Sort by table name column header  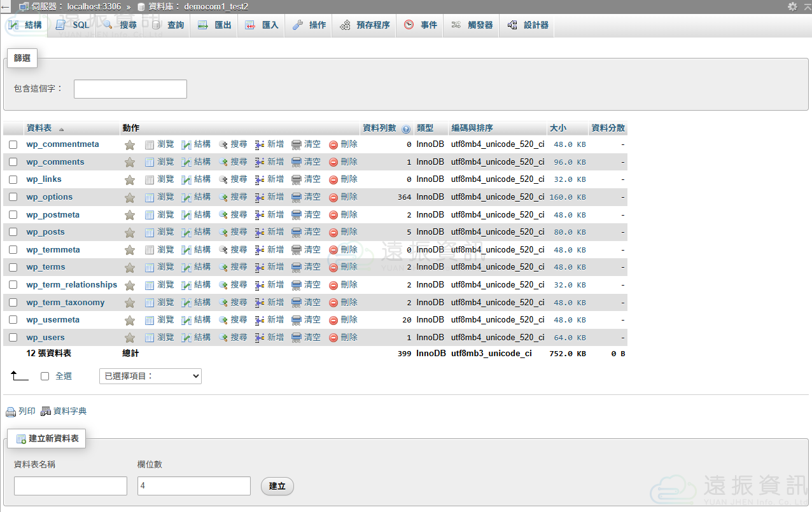(x=39, y=128)
